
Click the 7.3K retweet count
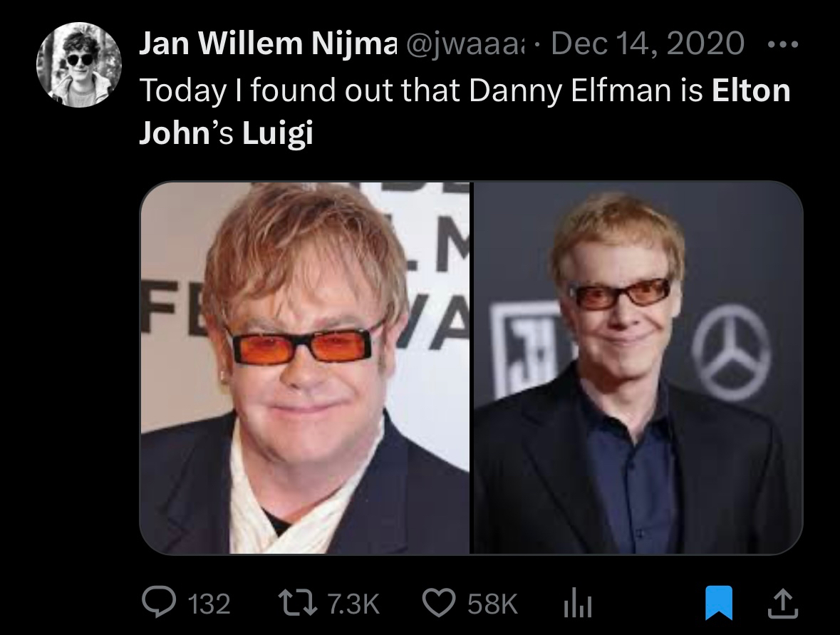click(x=353, y=604)
